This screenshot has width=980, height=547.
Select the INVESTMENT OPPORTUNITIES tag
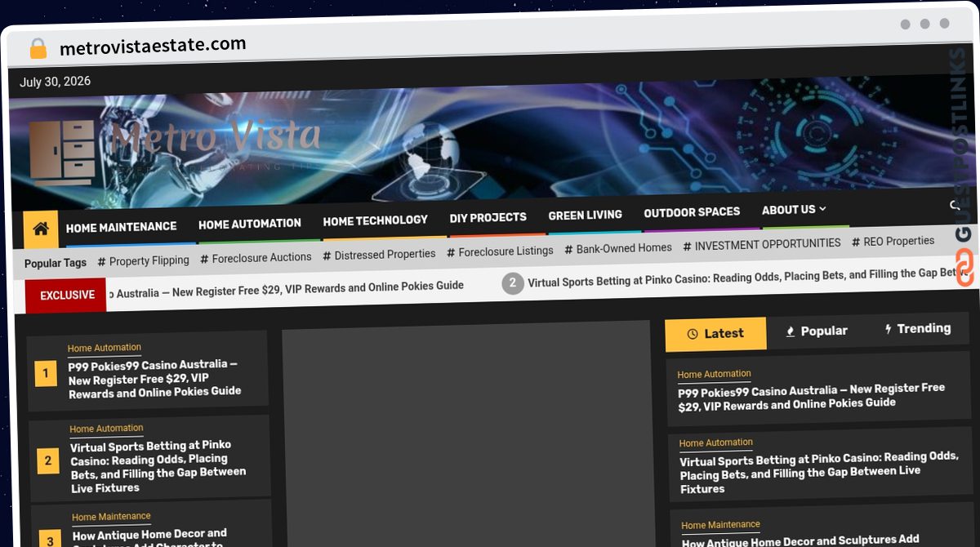tap(762, 244)
